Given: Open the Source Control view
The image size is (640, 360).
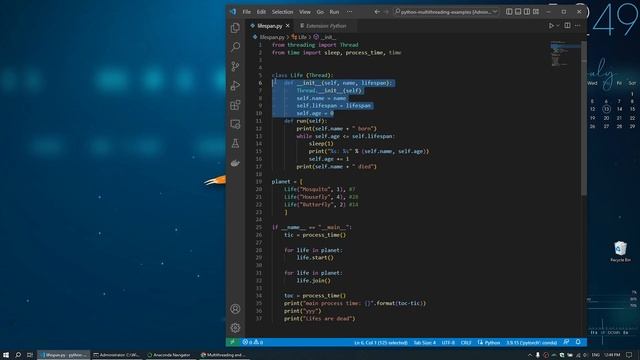Looking at the screenshot, I should click(235, 66).
